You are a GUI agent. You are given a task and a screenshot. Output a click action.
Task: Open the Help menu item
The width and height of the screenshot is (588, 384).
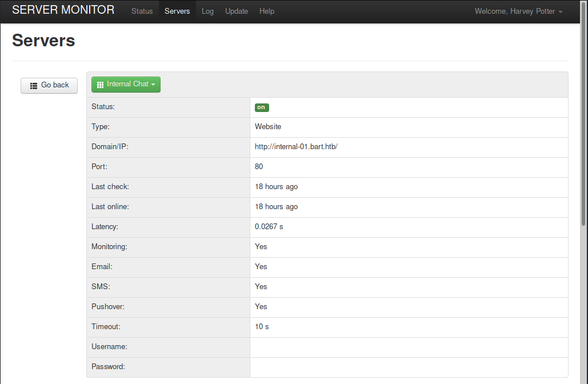pos(266,11)
